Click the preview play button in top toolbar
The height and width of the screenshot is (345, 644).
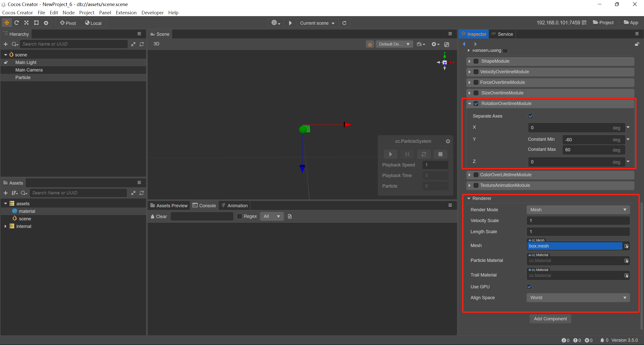tap(290, 23)
